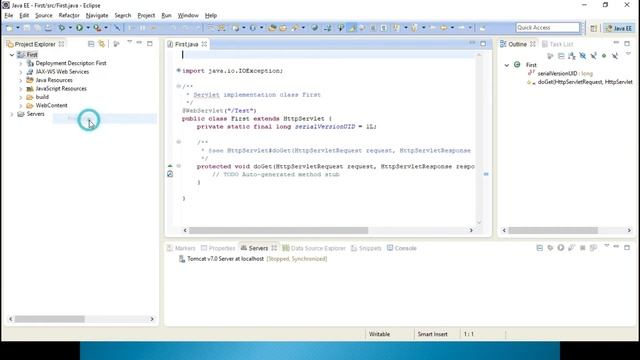Click the Print toolbar icon
The image size is (640, 360).
click(x=48, y=28)
